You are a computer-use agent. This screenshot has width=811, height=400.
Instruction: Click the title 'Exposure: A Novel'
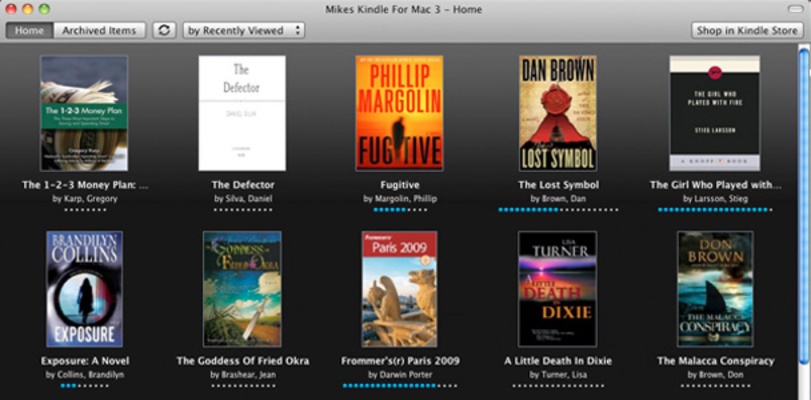[x=85, y=361]
